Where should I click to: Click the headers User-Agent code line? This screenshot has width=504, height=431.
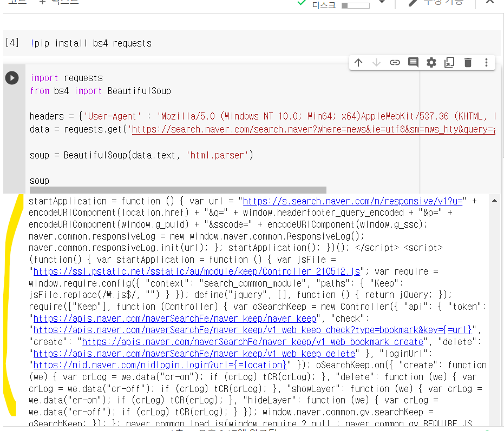(x=263, y=116)
